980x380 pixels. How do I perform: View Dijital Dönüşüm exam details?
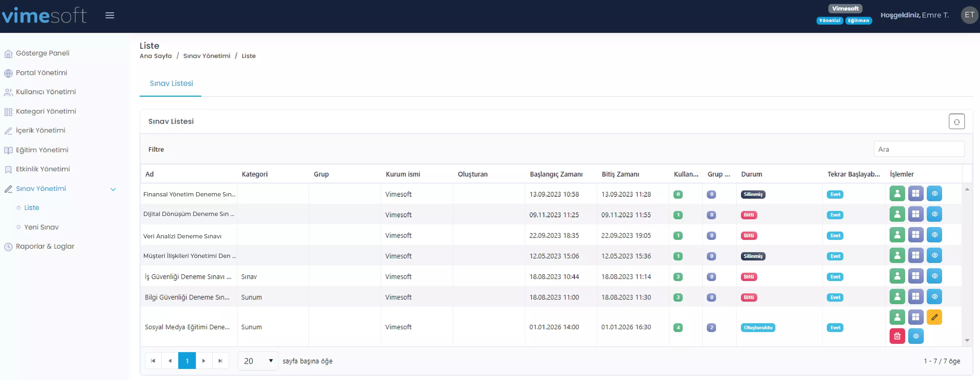(x=934, y=214)
